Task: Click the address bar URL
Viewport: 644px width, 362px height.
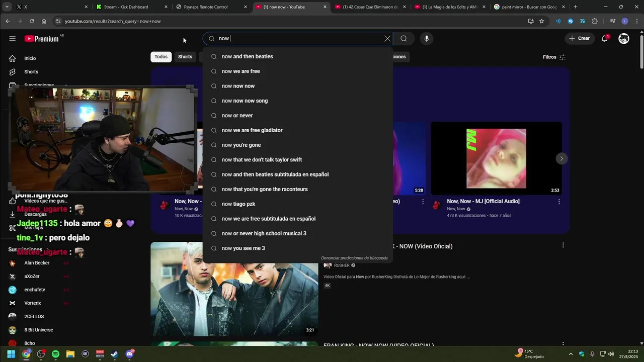Action: (113, 21)
